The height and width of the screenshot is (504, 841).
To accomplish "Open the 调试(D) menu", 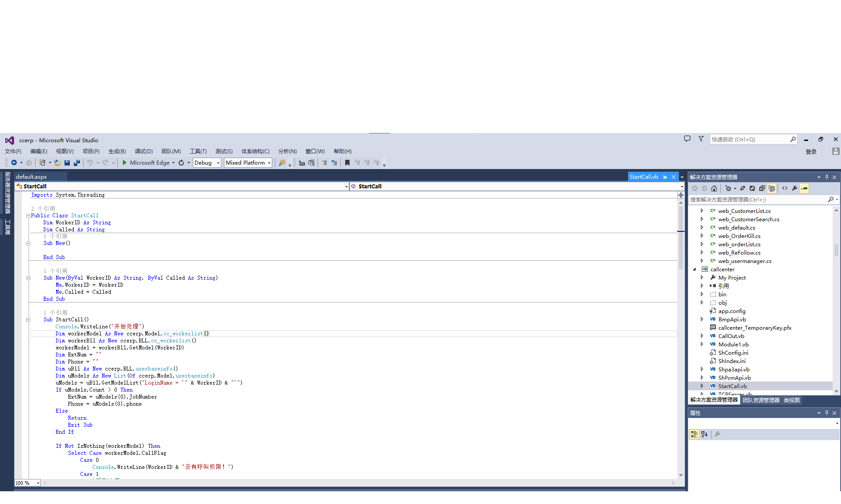I will click(144, 151).
